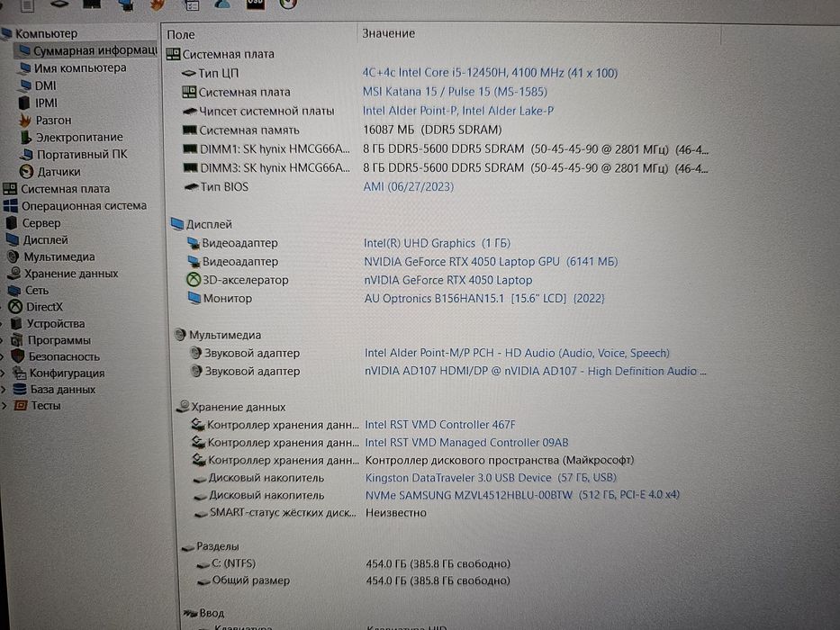Click the Дисплей group header in details
This screenshot has height=630, width=840.
(x=202, y=224)
